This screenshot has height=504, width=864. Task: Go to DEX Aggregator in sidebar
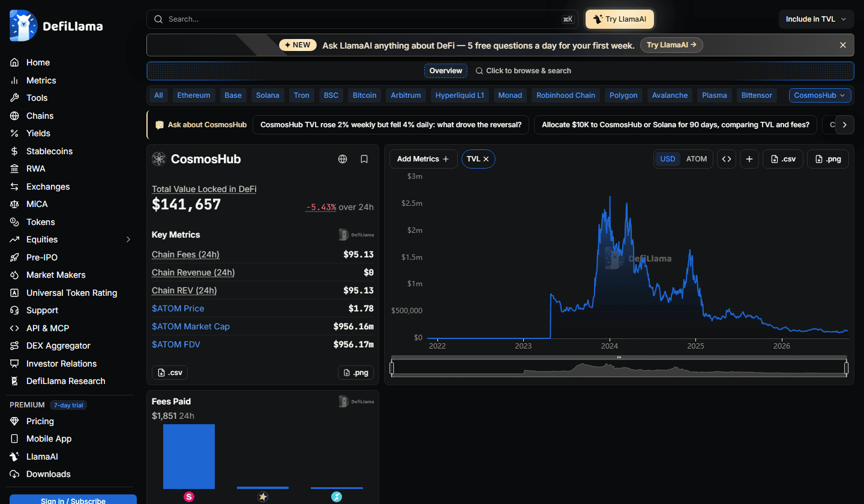(58, 346)
